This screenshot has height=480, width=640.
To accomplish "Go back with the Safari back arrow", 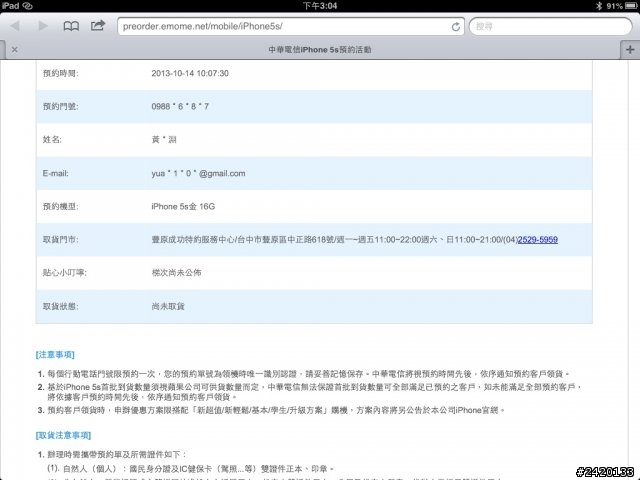I will (x=15, y=26).
